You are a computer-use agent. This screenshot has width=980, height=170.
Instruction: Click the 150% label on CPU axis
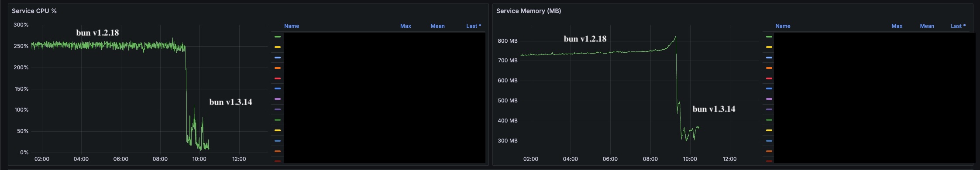21,89
